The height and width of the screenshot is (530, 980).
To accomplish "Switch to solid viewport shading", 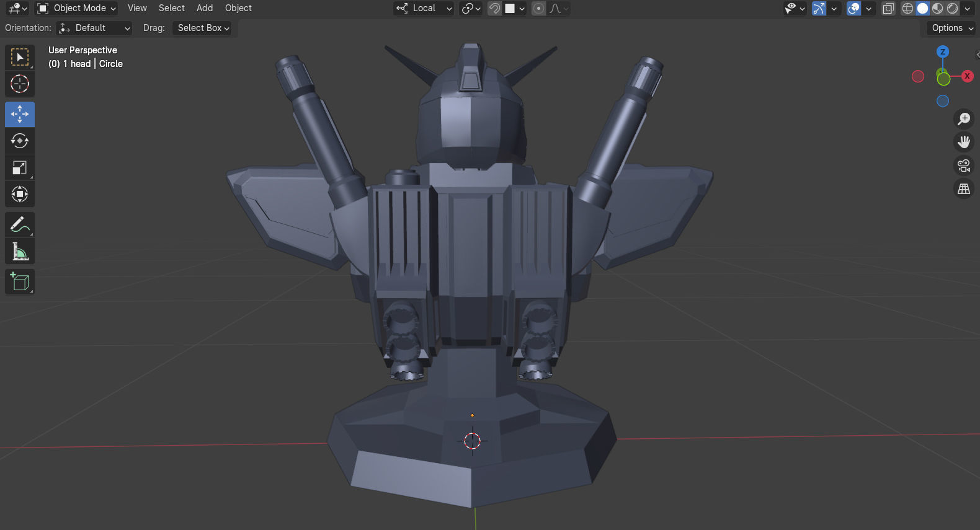I will 922,8.
